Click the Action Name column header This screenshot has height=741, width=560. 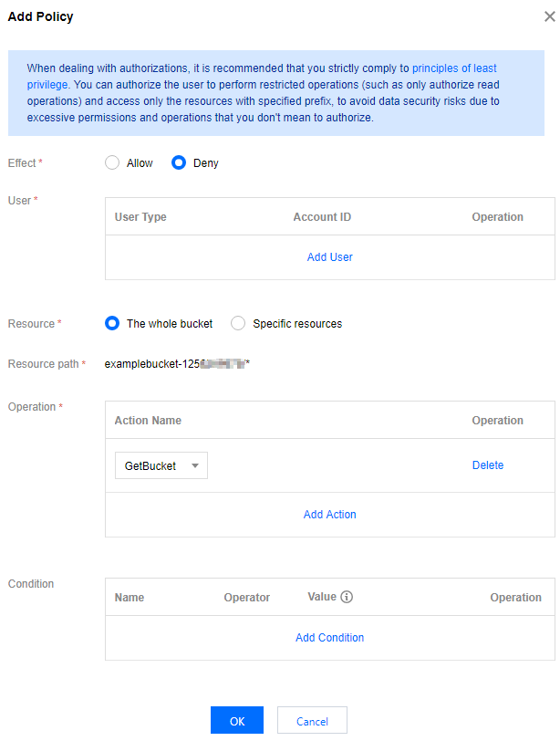[148, 421]
